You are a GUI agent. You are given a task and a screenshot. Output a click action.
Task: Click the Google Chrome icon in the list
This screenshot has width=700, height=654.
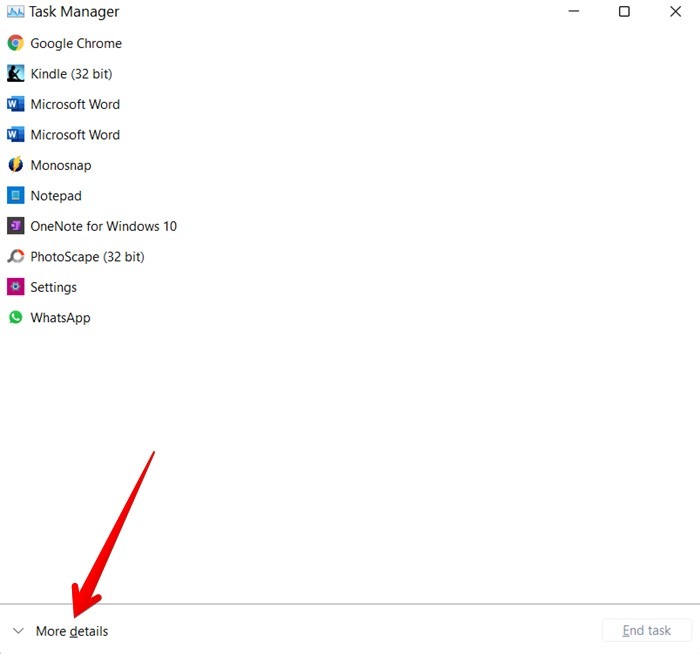(16, 43)
